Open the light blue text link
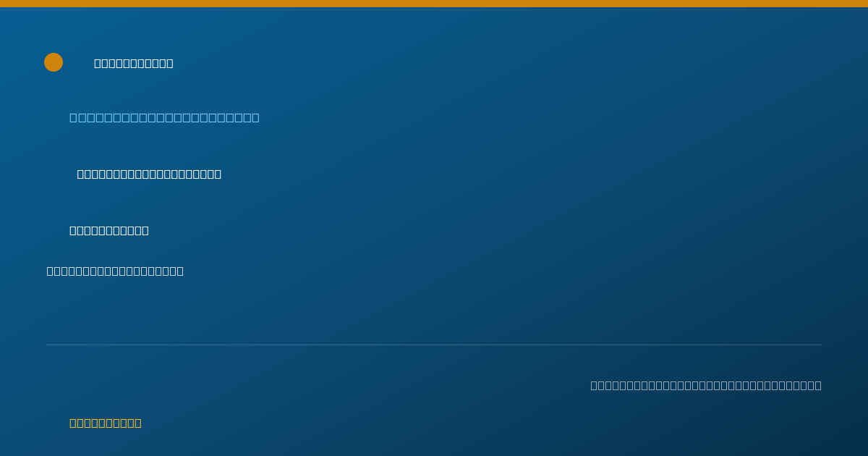 click(x=164, y=117)
